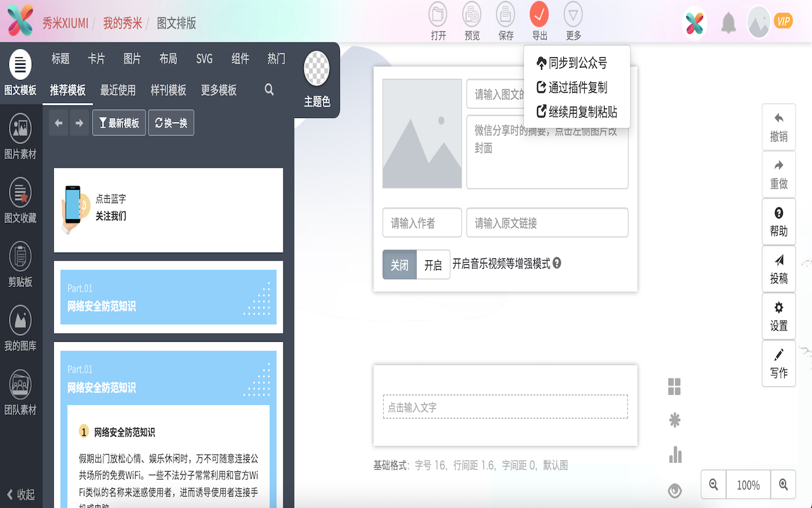Viewport: 812px width, 508px height.
Task: Open the 更多 dropdown in the top toolbar
Action: (573, 19)
